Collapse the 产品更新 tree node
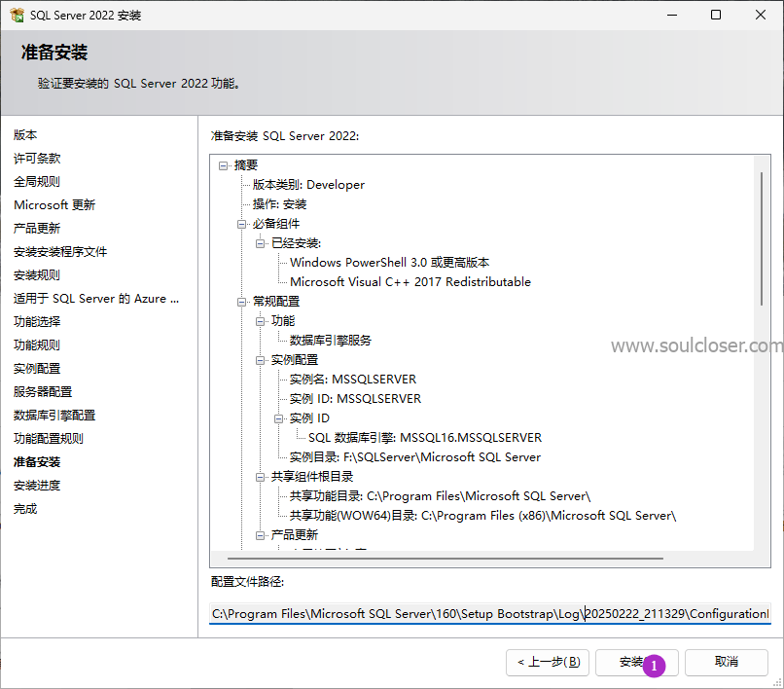 click(x=260, y=535)
